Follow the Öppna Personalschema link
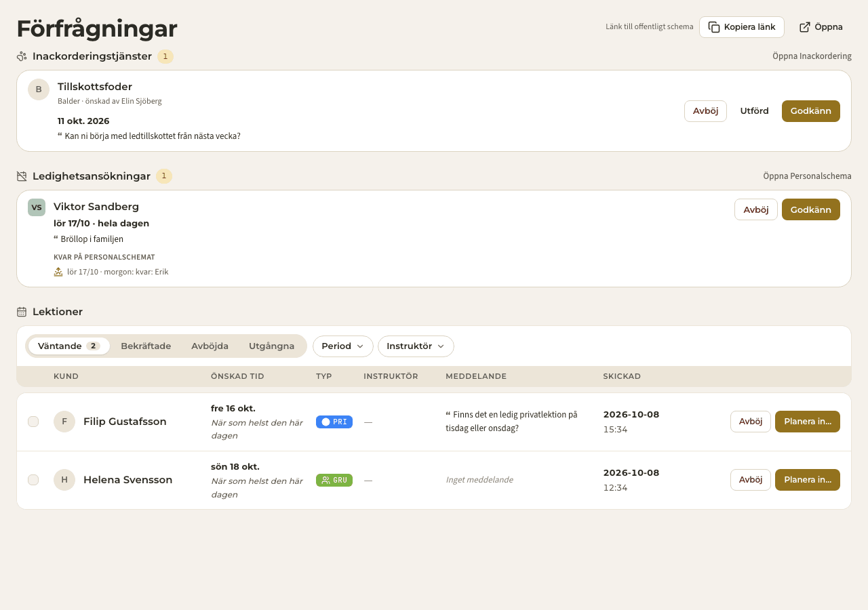The height and width of the screenshot is (610, 868). [807, 176]
